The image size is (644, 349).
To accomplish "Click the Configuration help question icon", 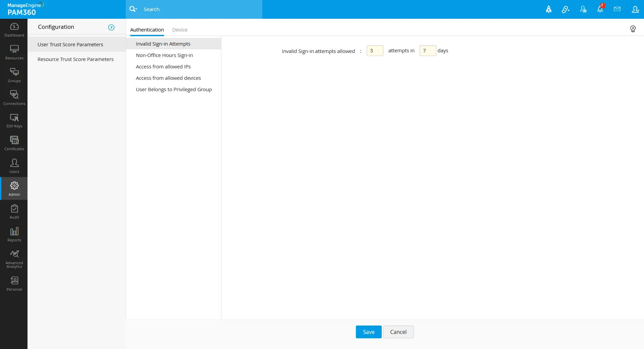I will 111,27.
